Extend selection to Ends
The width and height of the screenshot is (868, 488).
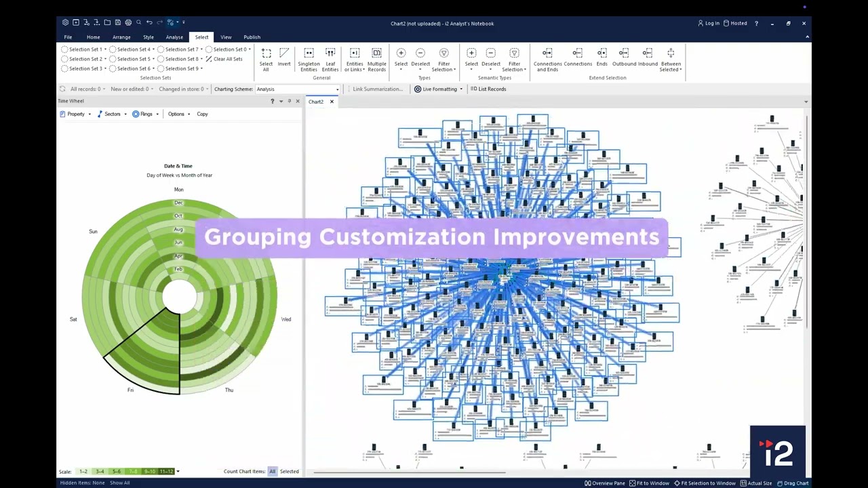tap(601, 53)
